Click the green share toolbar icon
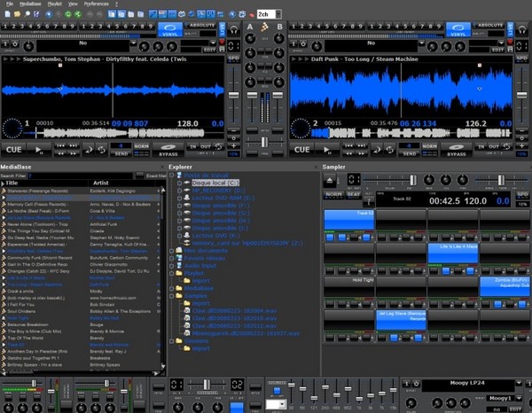532x413 pixels. pos(78,14)
